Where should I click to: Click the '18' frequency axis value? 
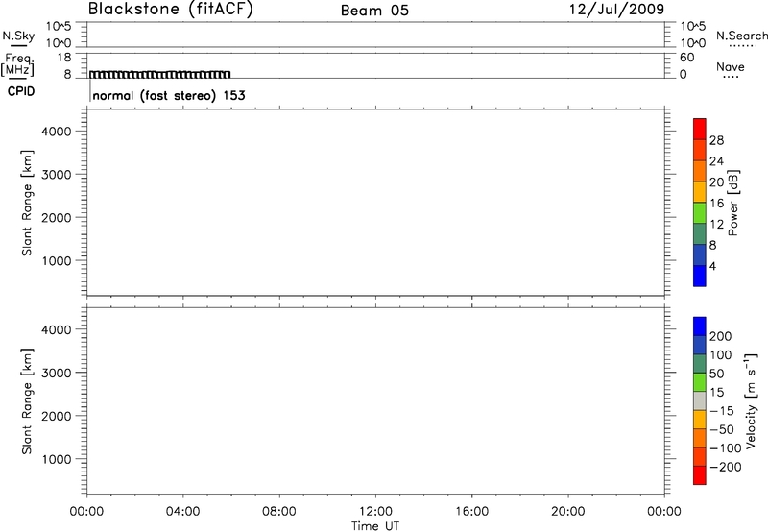[x=64, y=58]
